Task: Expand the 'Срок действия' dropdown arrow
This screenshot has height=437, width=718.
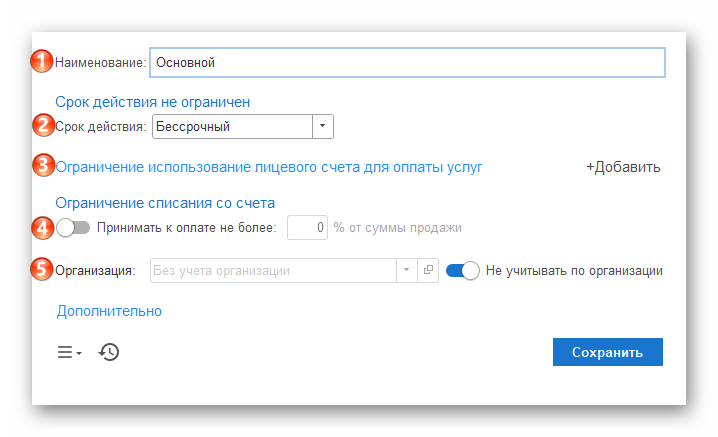Action: (x=323, y=126)
